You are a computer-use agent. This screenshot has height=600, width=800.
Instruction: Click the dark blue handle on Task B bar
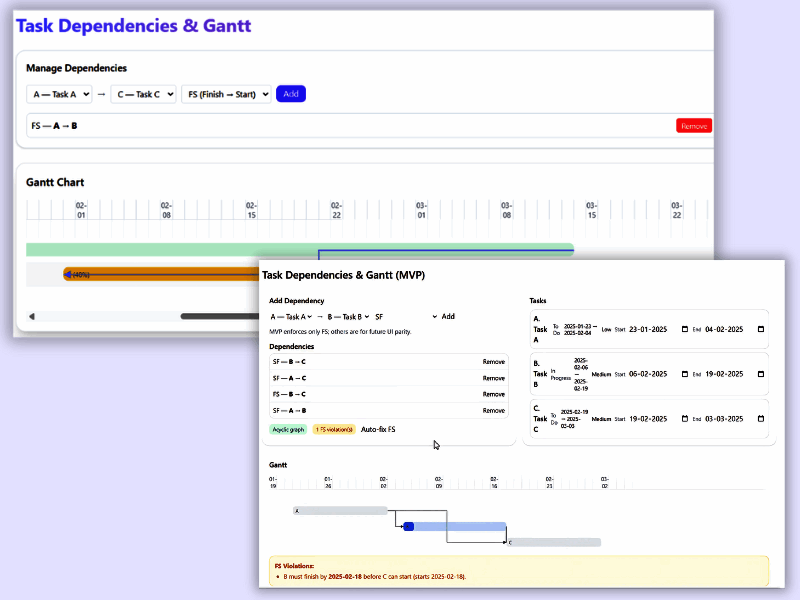(408, 526)
